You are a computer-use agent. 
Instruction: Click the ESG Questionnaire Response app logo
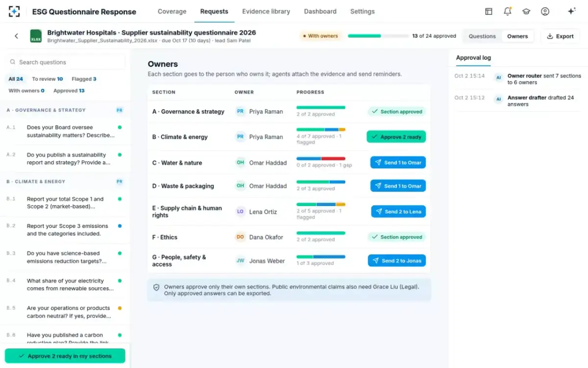(x=14, y=11)
